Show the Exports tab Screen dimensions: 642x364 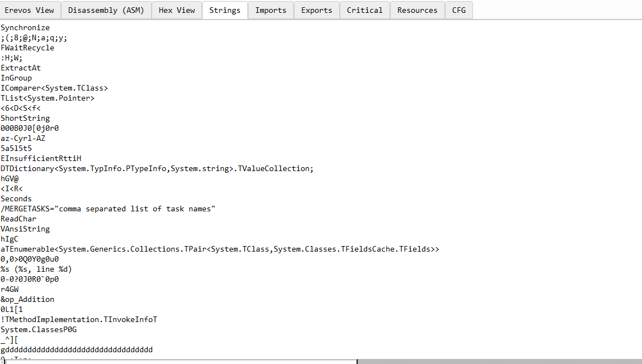coord(316,10)
